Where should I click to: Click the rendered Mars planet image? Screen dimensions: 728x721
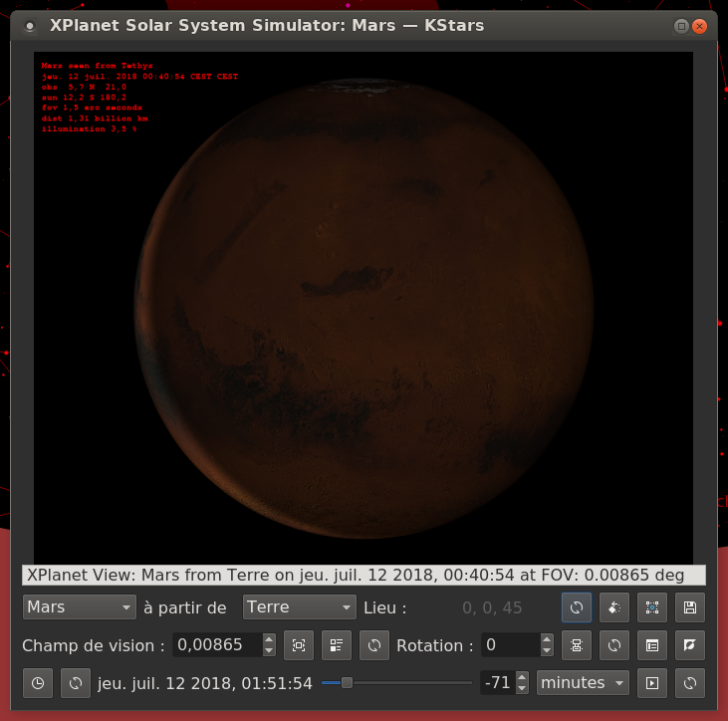[364, 309]
